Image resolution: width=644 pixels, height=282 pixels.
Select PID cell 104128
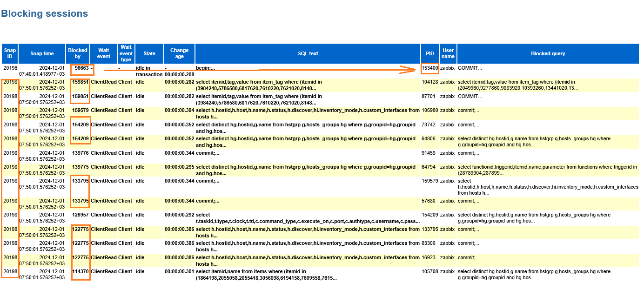(x=430, y=82)
